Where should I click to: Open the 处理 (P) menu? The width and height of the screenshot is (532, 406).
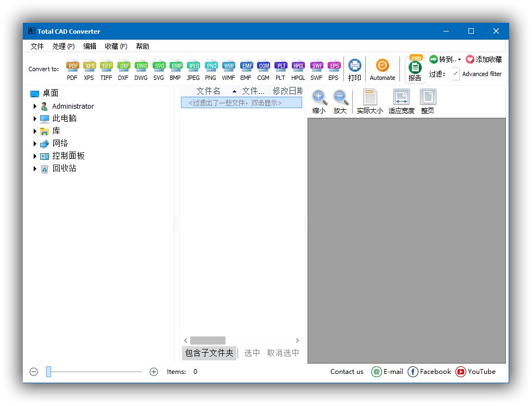64,46
